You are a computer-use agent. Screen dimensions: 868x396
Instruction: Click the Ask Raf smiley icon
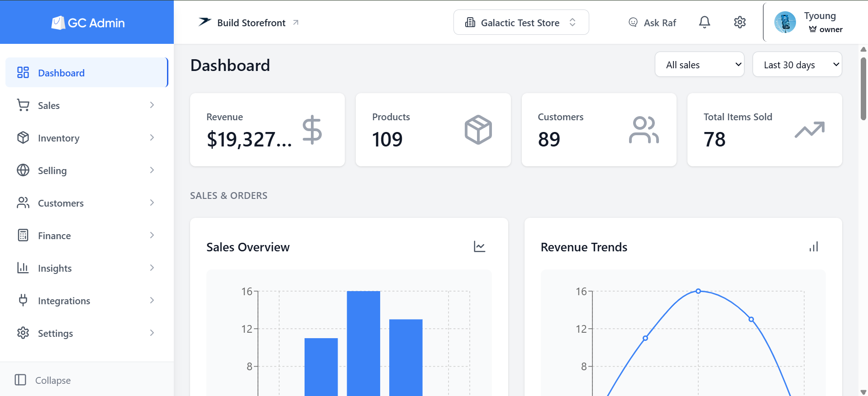[633, 22]
